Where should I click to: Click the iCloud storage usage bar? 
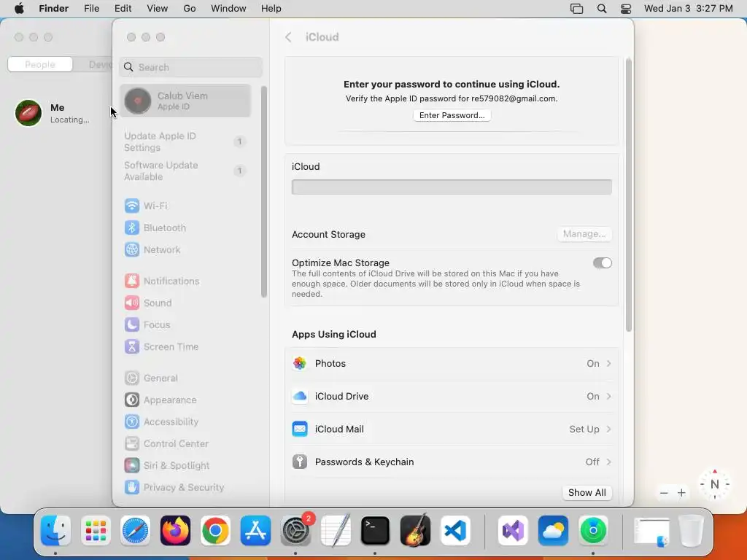tap(452, 187)
